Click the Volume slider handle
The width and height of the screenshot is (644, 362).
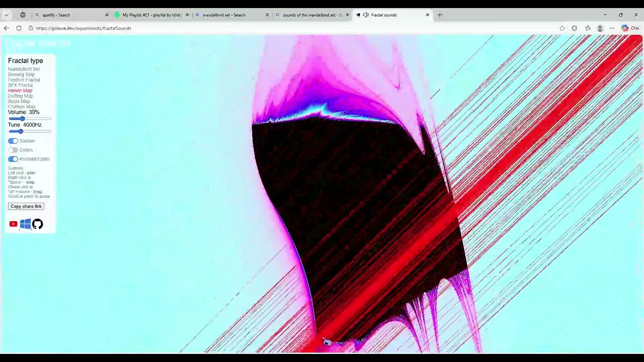coord(22,119)
